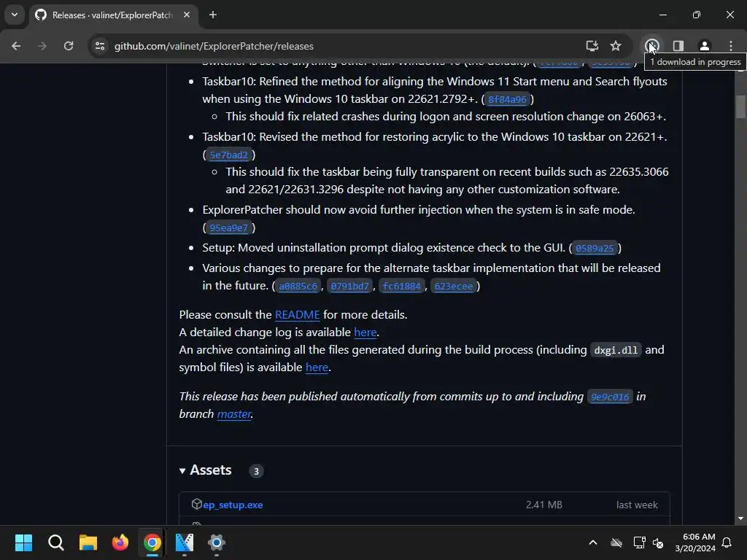Open the master branch link
The width and height of the screenshot is (747, 560).
coord(234,414)
